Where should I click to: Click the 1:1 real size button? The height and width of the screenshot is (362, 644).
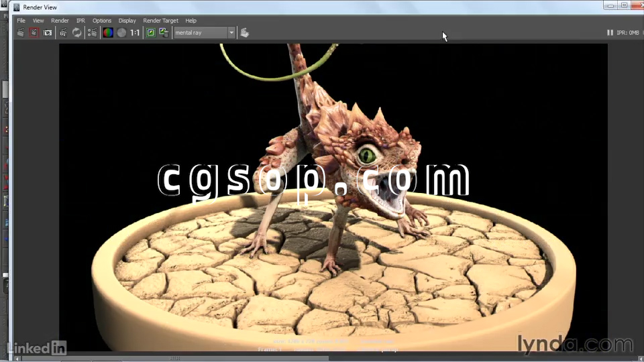(x=135, y=32)
